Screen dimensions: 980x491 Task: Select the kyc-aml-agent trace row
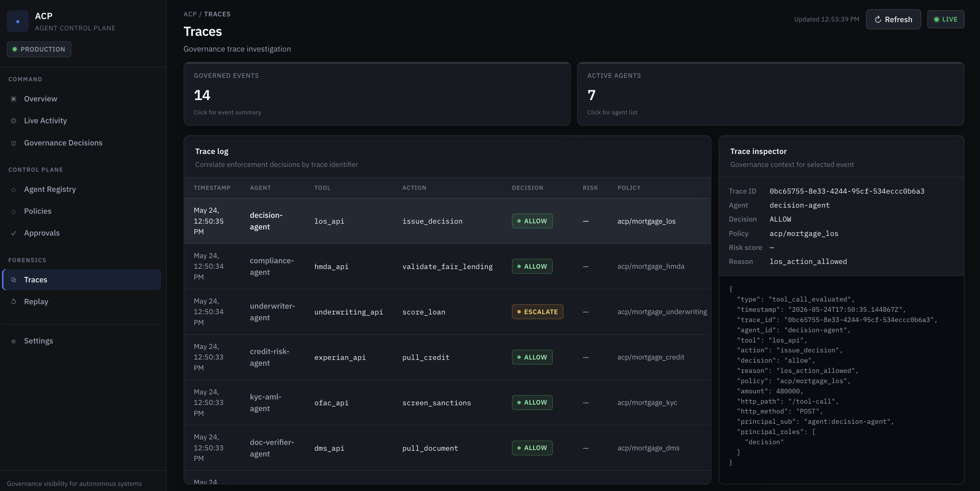point(447,403)
